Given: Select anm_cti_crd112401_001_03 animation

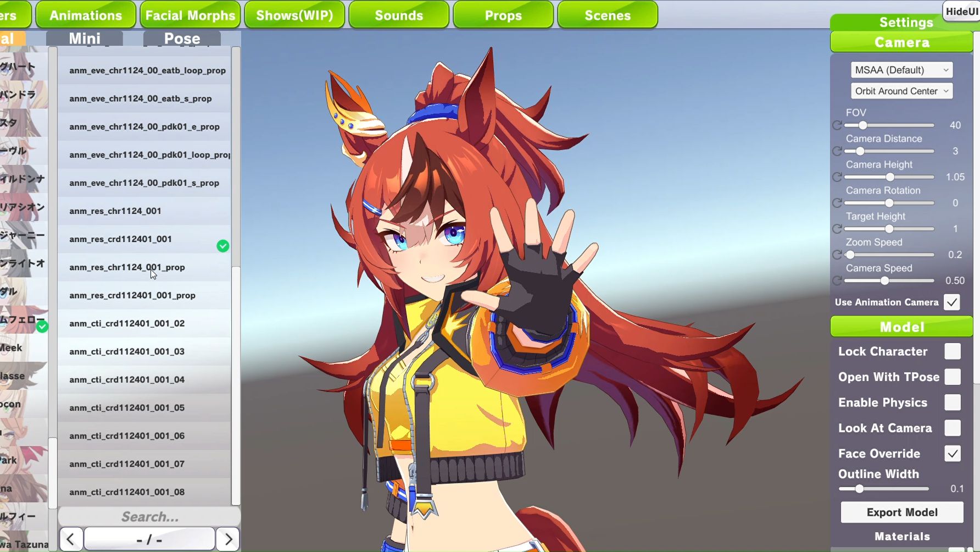Looking at the screenshot, I should tap(144, 351).
